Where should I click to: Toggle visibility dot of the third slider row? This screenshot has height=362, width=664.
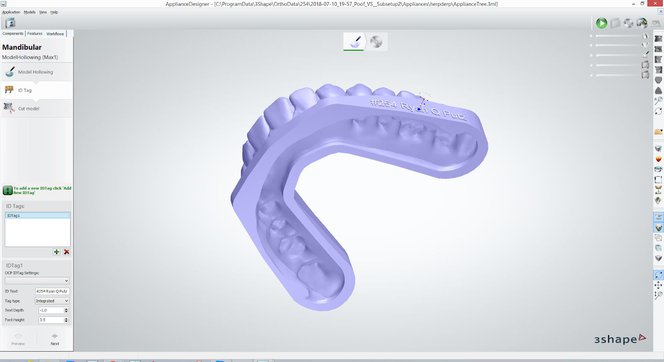pyautogui.click(x=591, y=55)
